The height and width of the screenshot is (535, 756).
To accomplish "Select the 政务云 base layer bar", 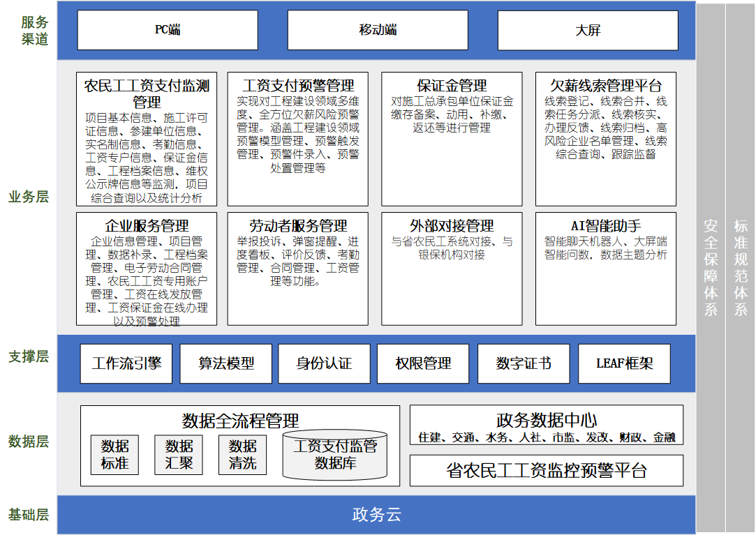I will [376, 515].
